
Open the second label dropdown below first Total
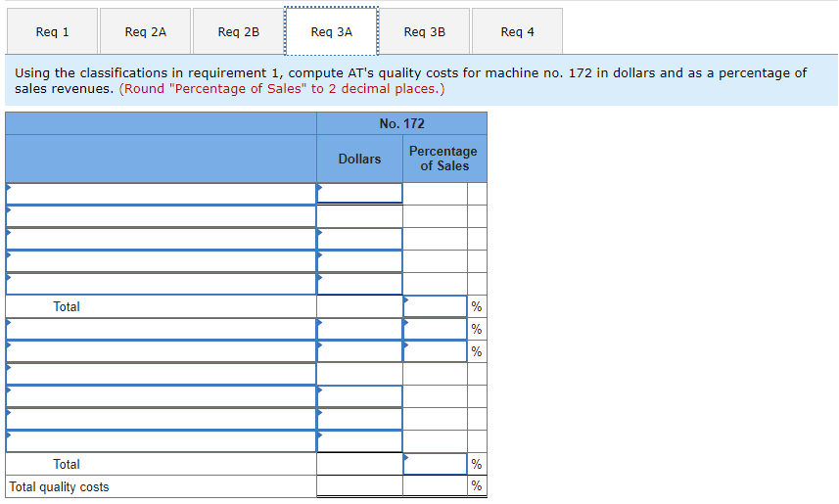coord(162,351)
